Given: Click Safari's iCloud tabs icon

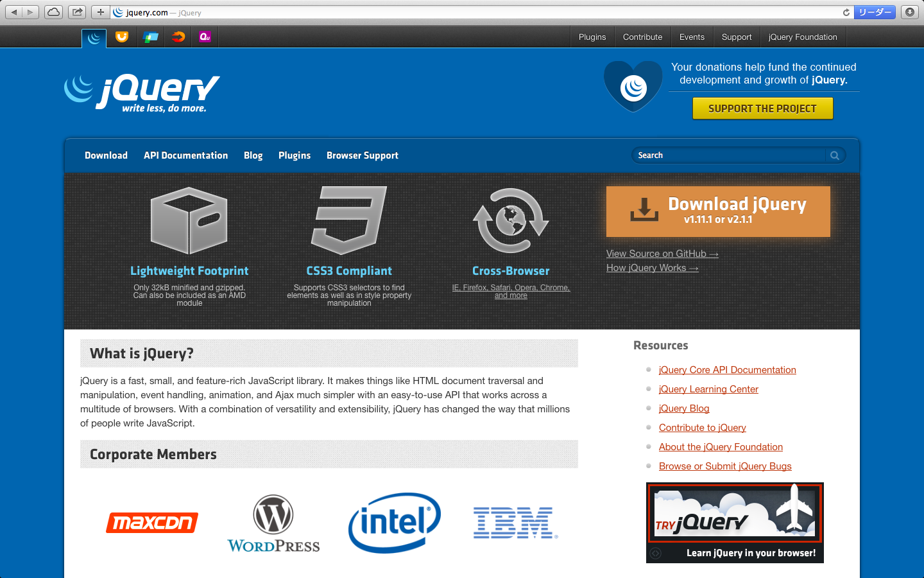Looking at the screenshot, I should pos(54,12).
